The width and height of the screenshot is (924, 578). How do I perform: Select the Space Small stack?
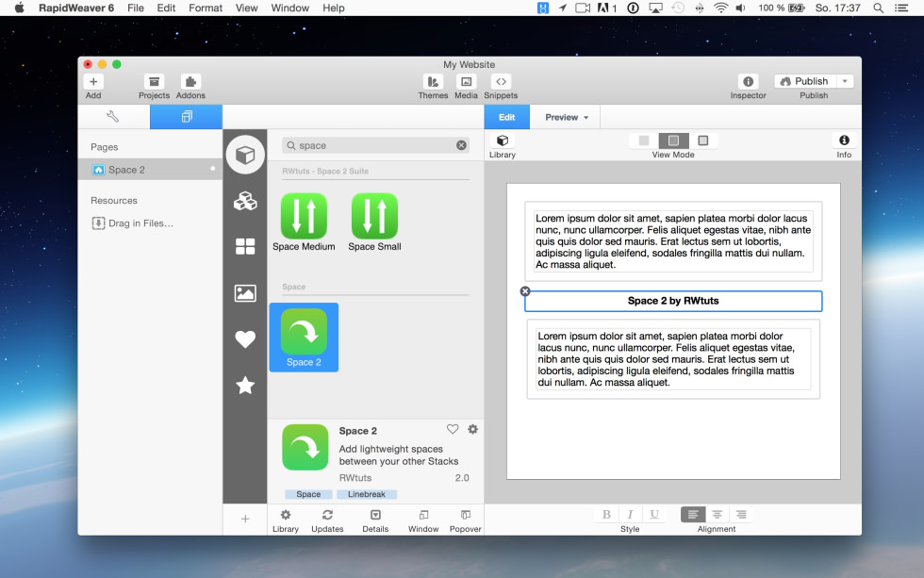374,223
